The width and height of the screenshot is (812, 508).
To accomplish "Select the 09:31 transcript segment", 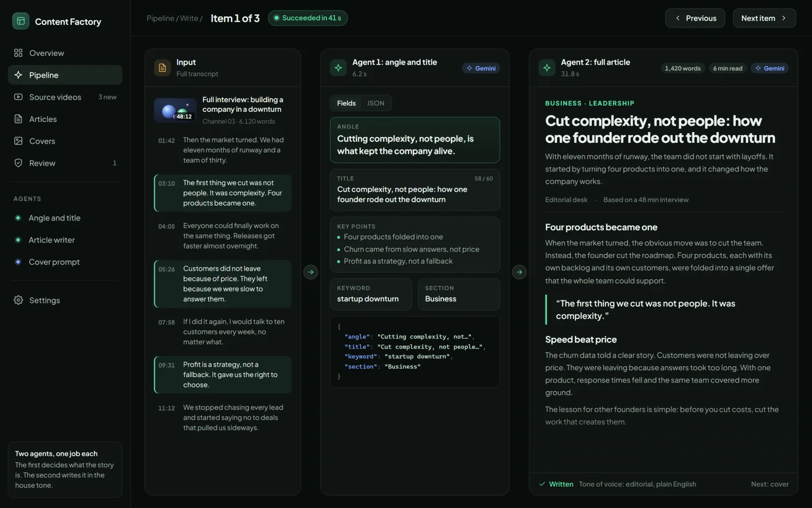I will click(x=223, y=375).
